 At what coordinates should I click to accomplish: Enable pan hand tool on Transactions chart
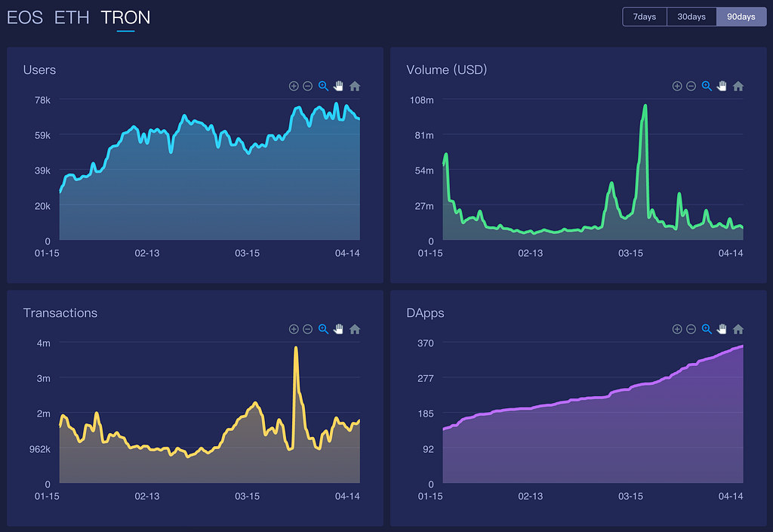(338, 329)
